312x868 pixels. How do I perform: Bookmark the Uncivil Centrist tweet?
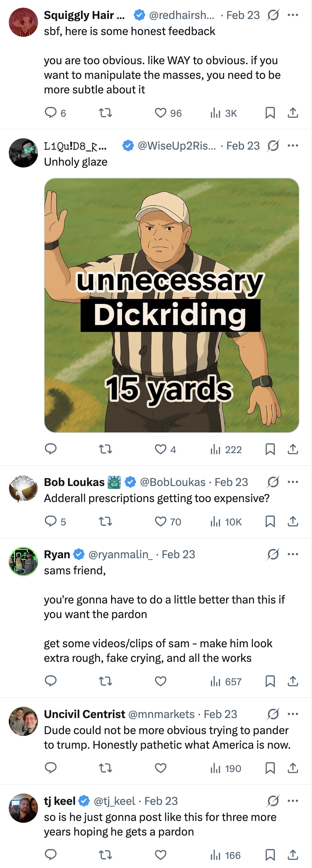tap(270, 768)
